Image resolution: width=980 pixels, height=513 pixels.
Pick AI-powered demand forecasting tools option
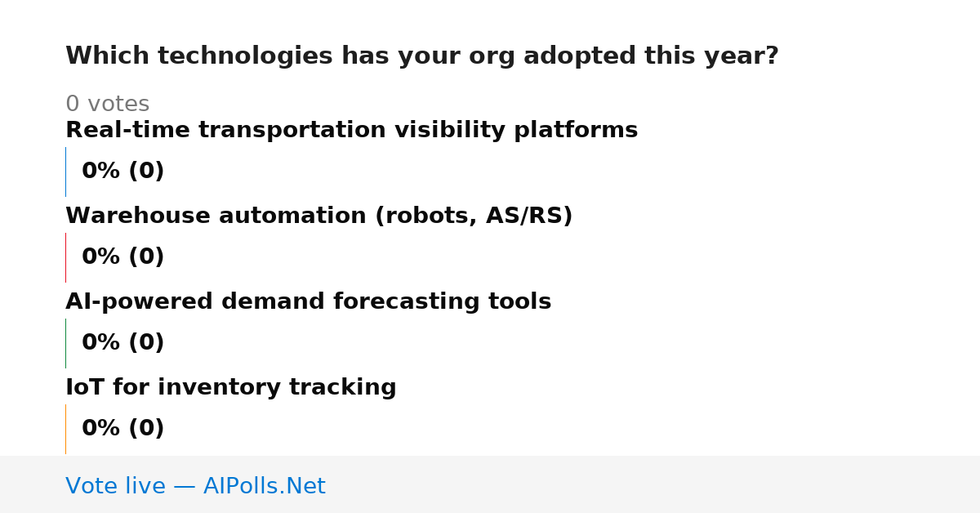308,302
